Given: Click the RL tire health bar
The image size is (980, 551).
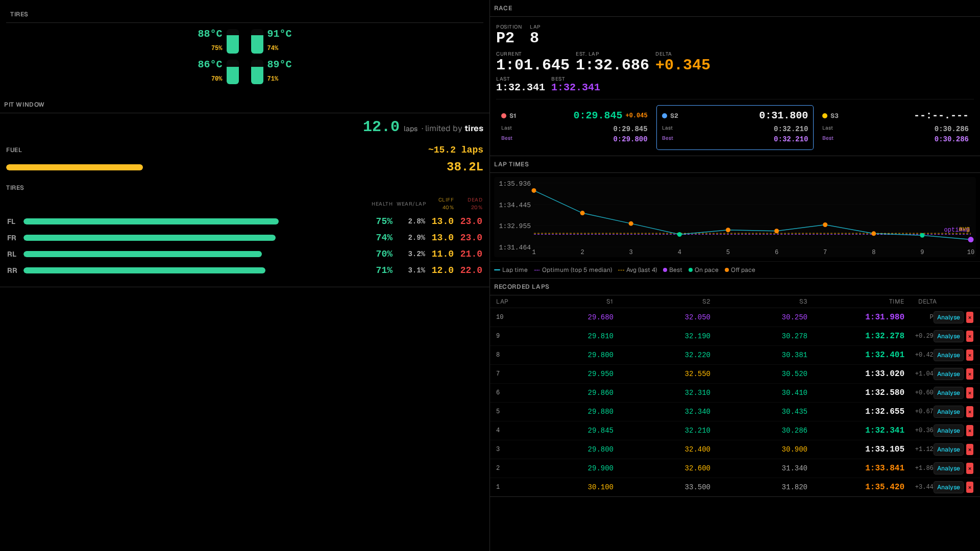Looking at the screenshot, I should (x=142, y=254).
